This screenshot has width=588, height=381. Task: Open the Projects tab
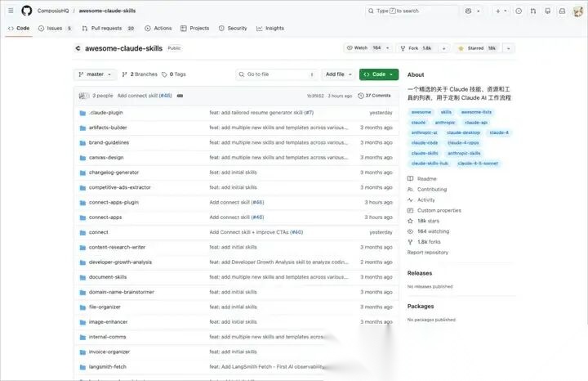[x=195, y=28]
